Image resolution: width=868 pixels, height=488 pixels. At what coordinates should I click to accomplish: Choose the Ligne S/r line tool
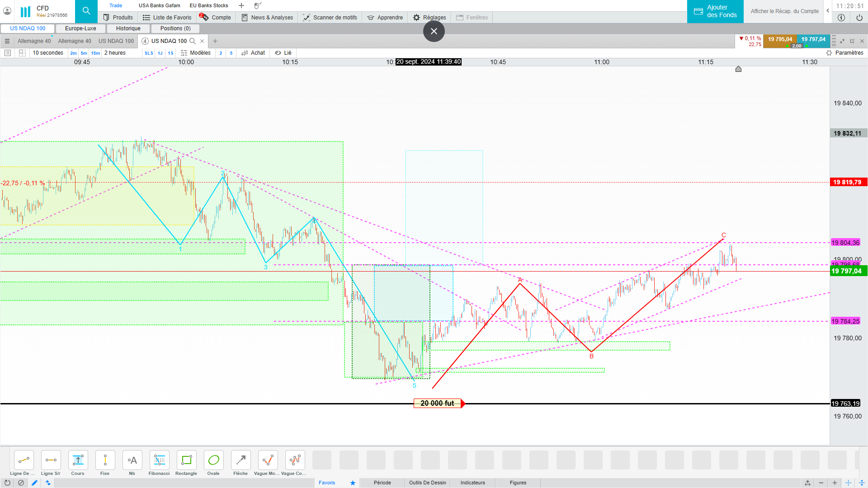pyautogui.click(x=51, y=460)
